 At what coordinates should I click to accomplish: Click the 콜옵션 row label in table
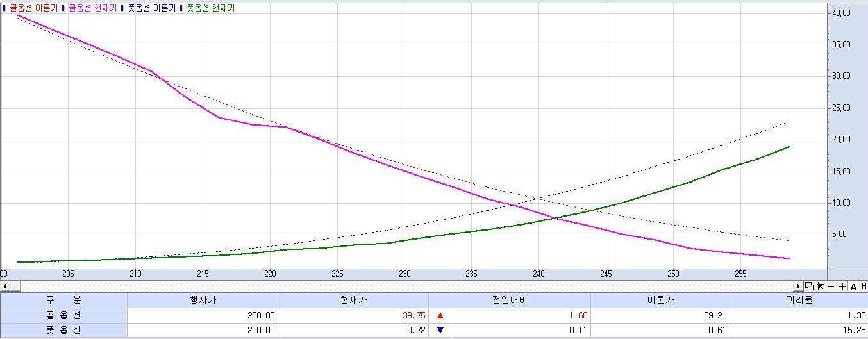[x=63, y=315]
